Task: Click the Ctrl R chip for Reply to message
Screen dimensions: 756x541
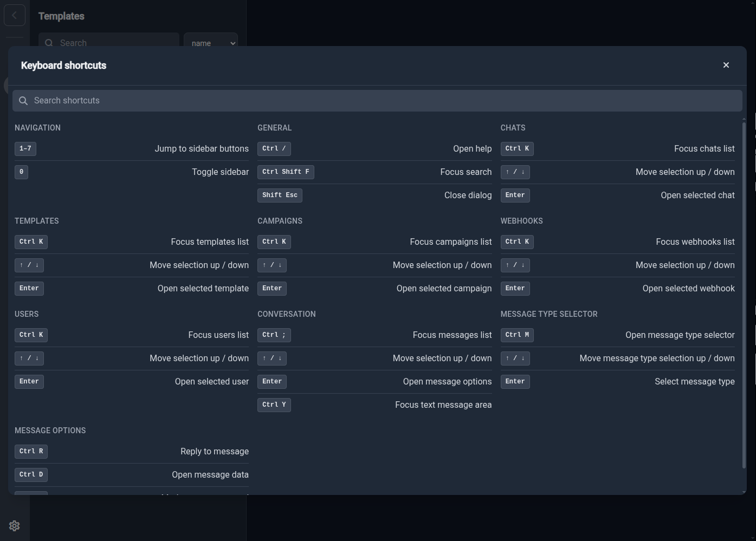Action: (x=31, y=451)
